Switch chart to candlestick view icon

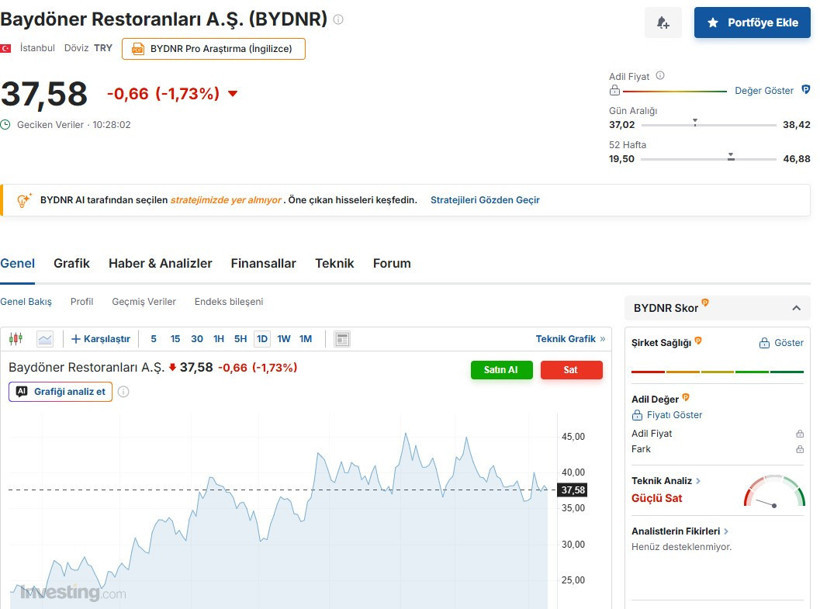16,339
